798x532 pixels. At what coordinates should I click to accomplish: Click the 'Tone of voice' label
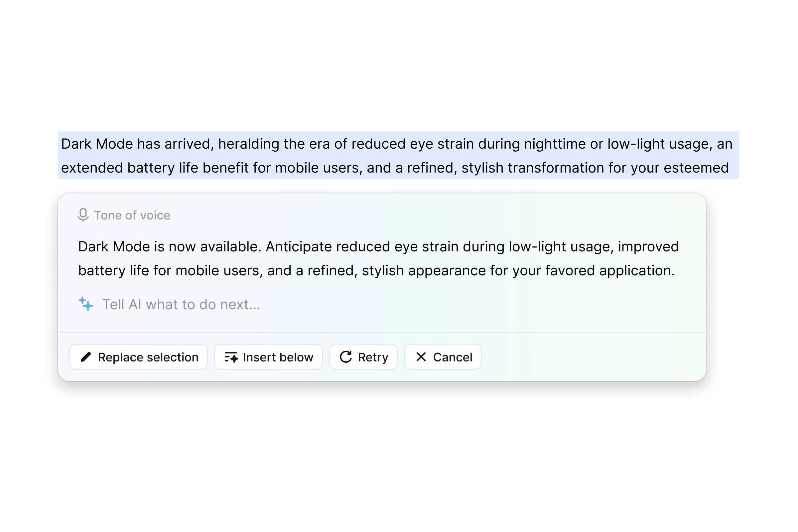tap(132, 215)
